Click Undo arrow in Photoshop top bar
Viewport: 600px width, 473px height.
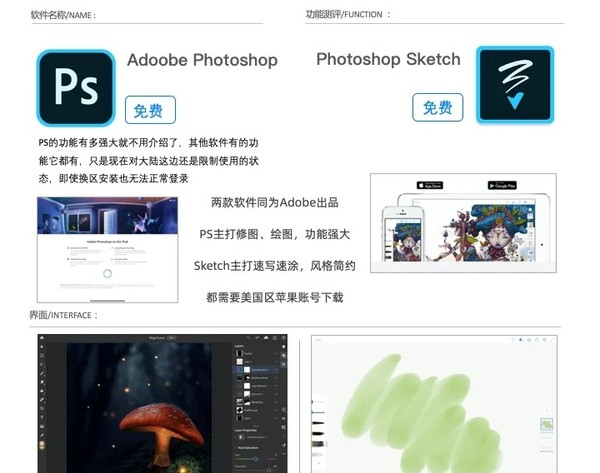point(248,338)
